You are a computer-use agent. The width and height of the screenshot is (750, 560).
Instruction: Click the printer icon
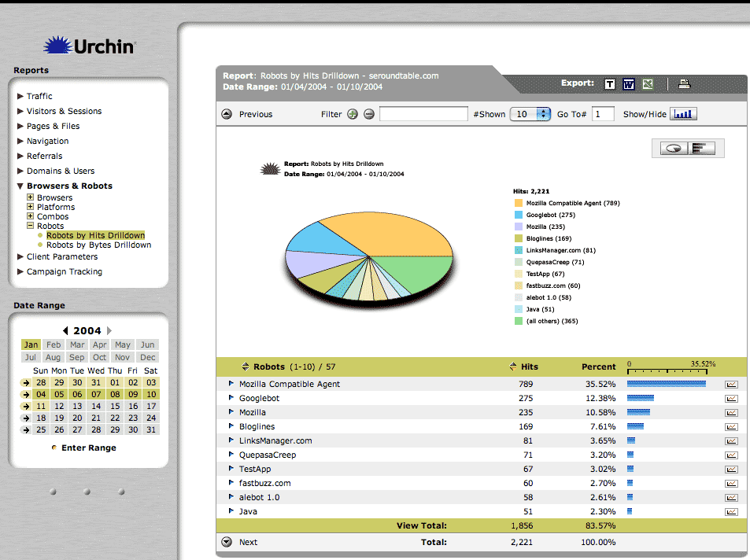685,83
